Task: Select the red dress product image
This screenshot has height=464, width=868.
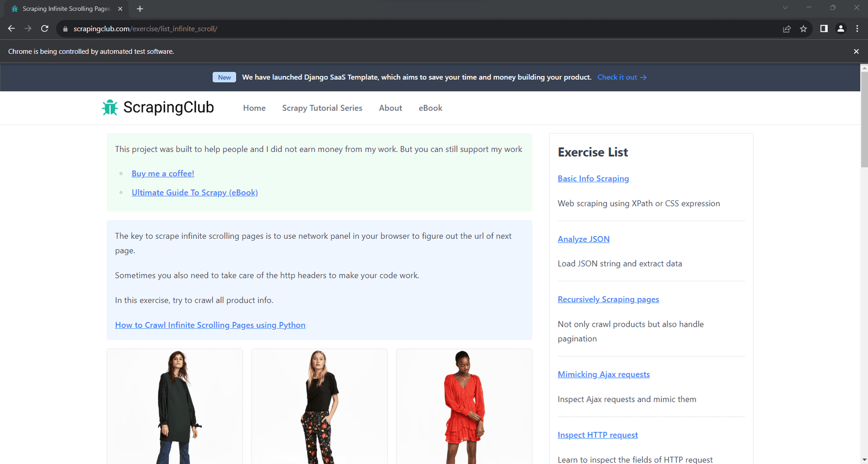Action: click(x=464, y=406)
